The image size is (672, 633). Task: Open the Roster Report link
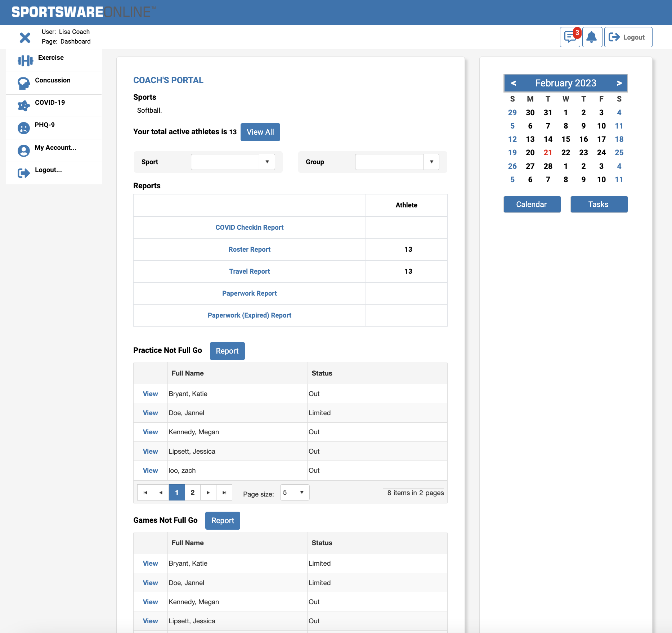[249, 250]
